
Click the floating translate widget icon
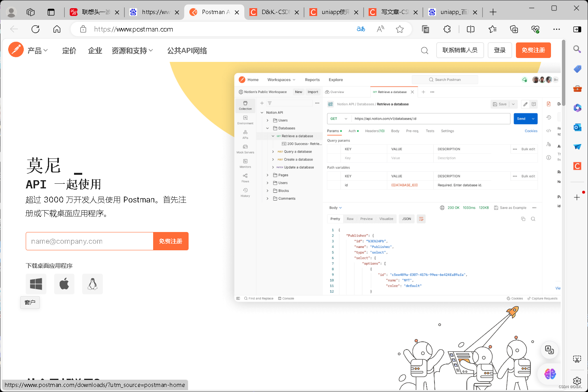549,350
